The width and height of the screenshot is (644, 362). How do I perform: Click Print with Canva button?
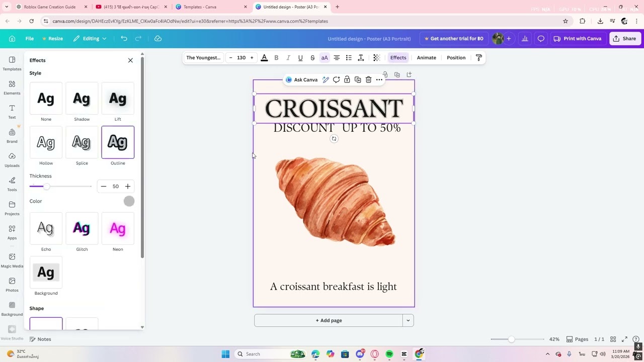(x=578, y=39)
